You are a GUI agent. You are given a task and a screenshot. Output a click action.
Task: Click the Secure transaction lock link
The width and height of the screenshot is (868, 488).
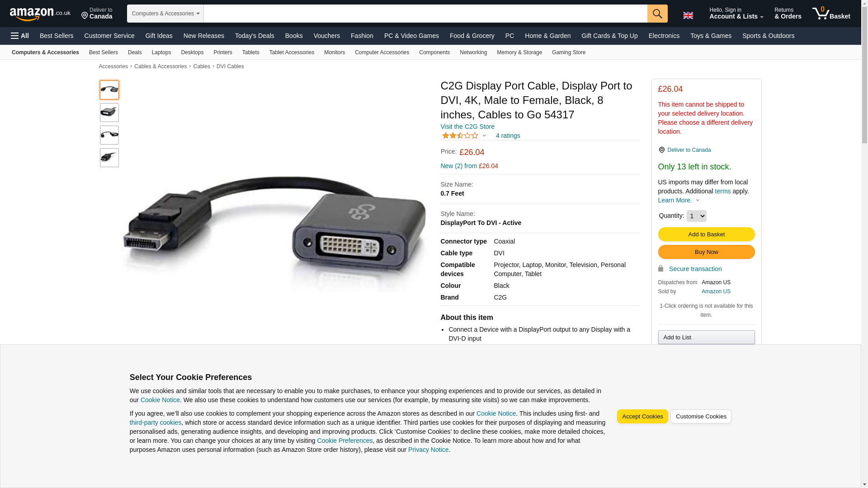coord(695,269)
